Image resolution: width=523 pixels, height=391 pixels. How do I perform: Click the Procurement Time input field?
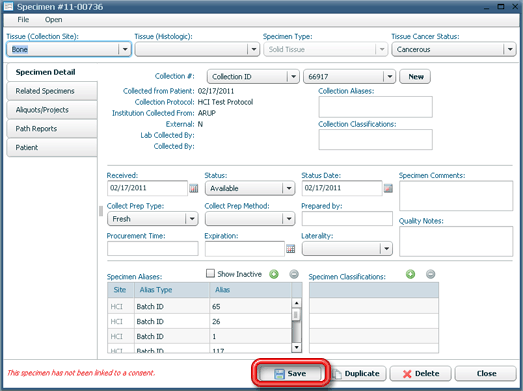(x=153, y=249)
